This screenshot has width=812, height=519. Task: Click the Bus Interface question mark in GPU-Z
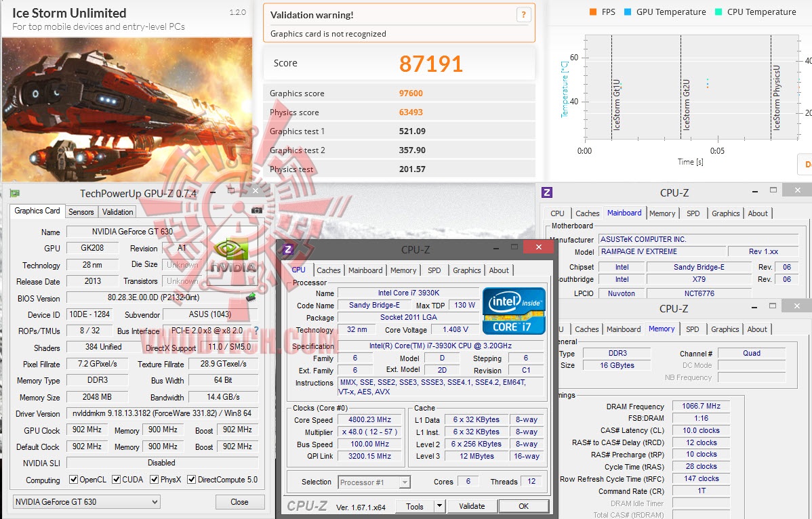point(256,331)
